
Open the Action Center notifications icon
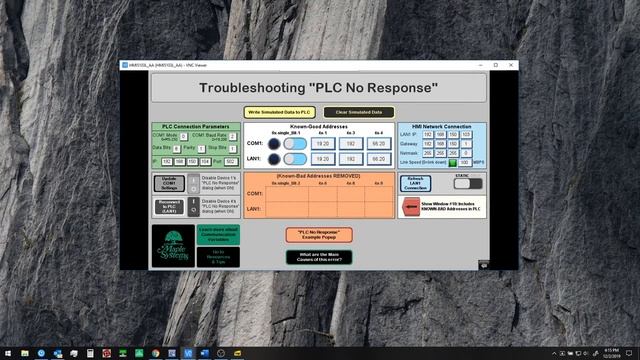[629, 353]
